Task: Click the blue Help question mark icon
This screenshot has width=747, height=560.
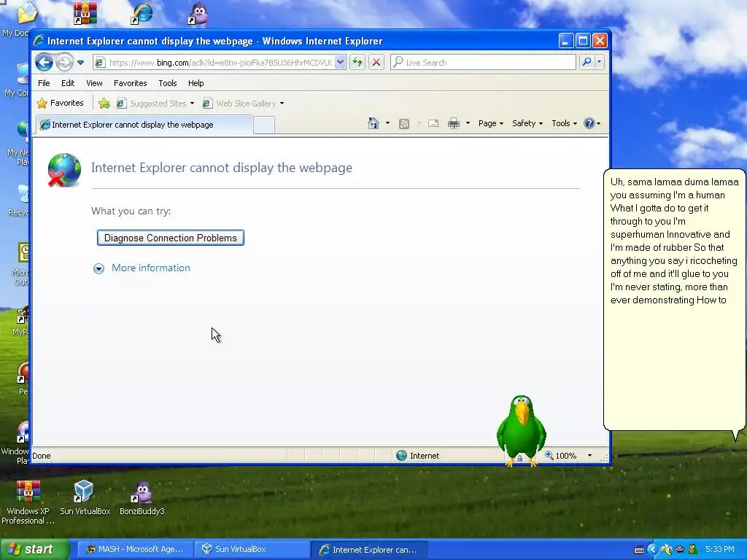Action: [x=589, y=123]
